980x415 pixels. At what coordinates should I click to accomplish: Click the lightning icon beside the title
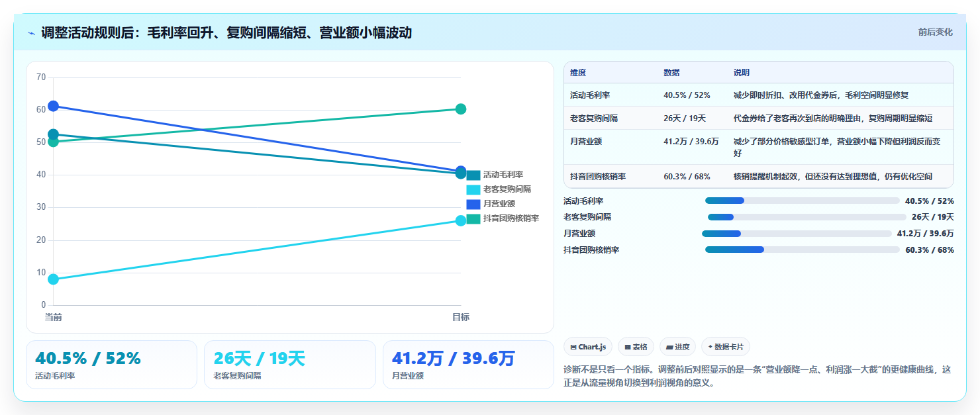(31, 32)
